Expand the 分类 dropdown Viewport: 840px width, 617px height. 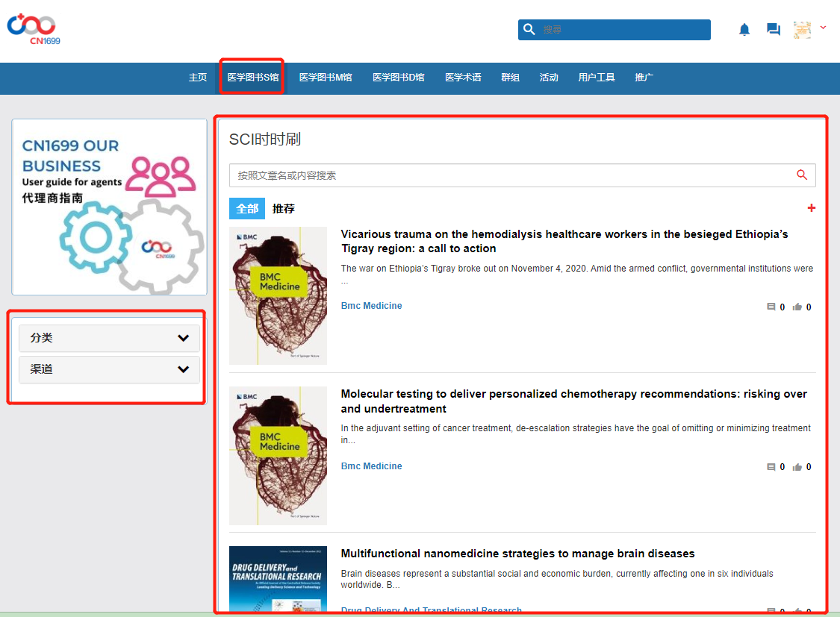(109, 338)
